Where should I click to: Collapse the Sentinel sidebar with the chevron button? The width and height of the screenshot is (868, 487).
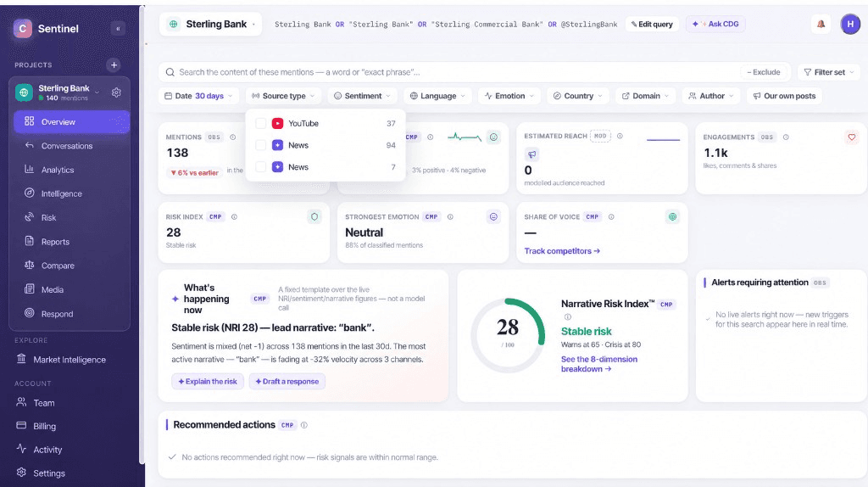pyautogui.click(x=118, y=29)
